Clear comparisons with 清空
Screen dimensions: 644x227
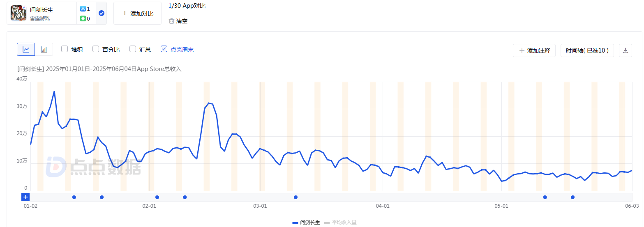tap(182, 21)
